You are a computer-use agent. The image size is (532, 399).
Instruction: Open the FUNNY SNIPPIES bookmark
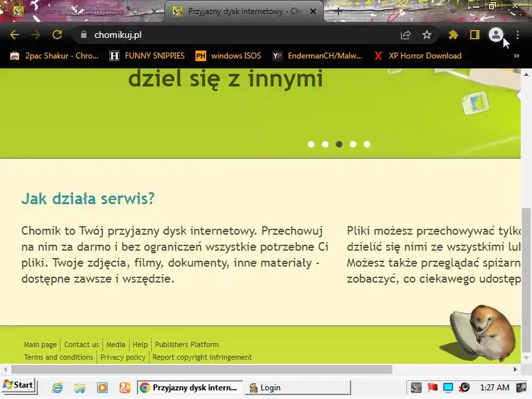[147, 56]
